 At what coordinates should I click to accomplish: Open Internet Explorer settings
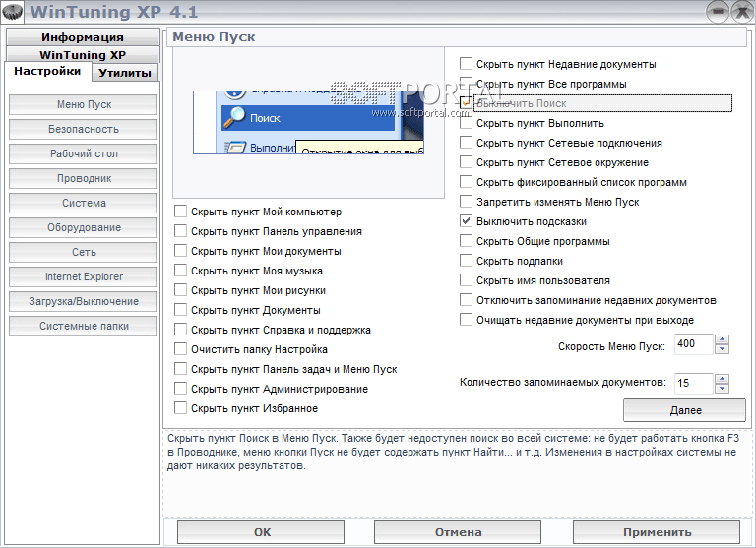[83, 276]
